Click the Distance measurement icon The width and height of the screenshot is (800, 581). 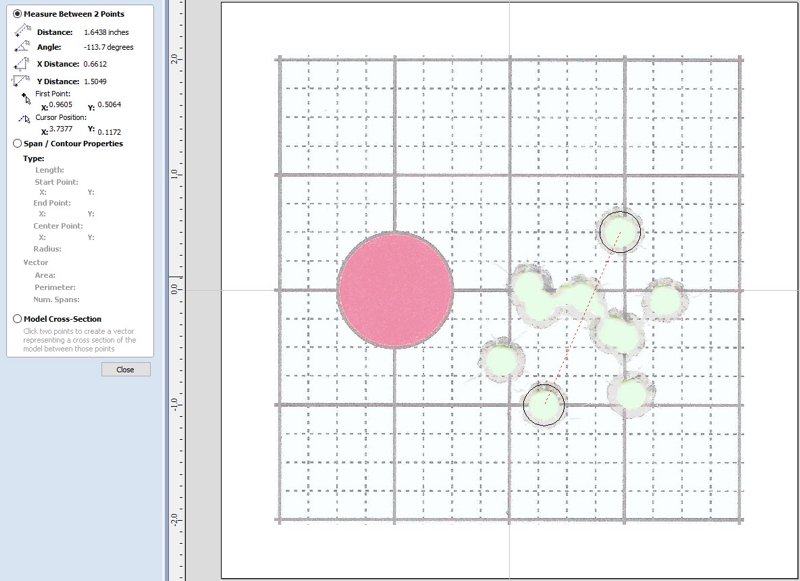point(22,31)
